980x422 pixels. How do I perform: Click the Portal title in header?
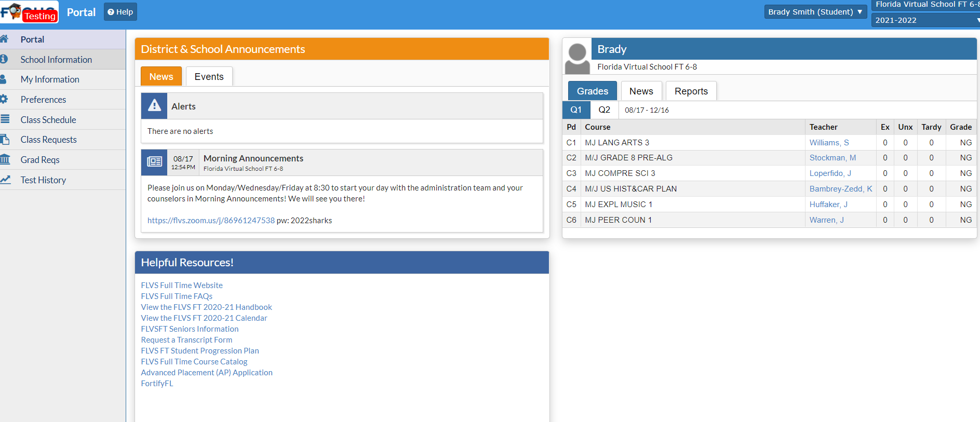click(81, 12)
